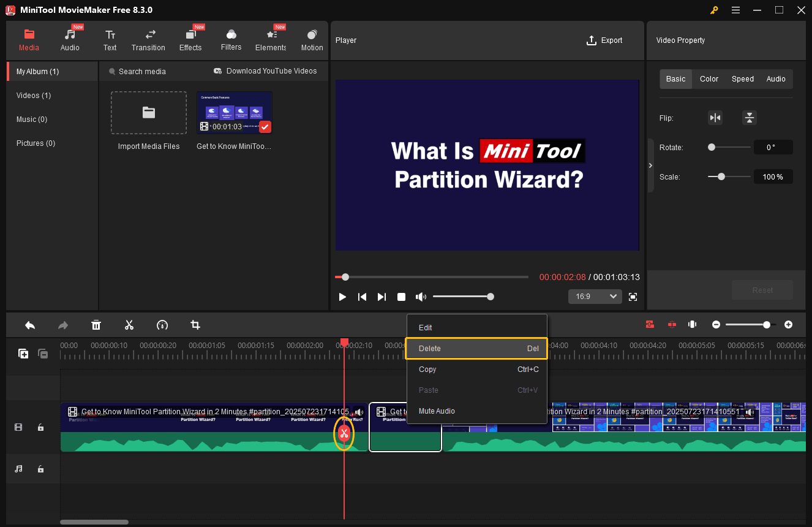Click the horizontal timeline scrollbar
Viewport: 812px width, 527px height.
point(94,522)
